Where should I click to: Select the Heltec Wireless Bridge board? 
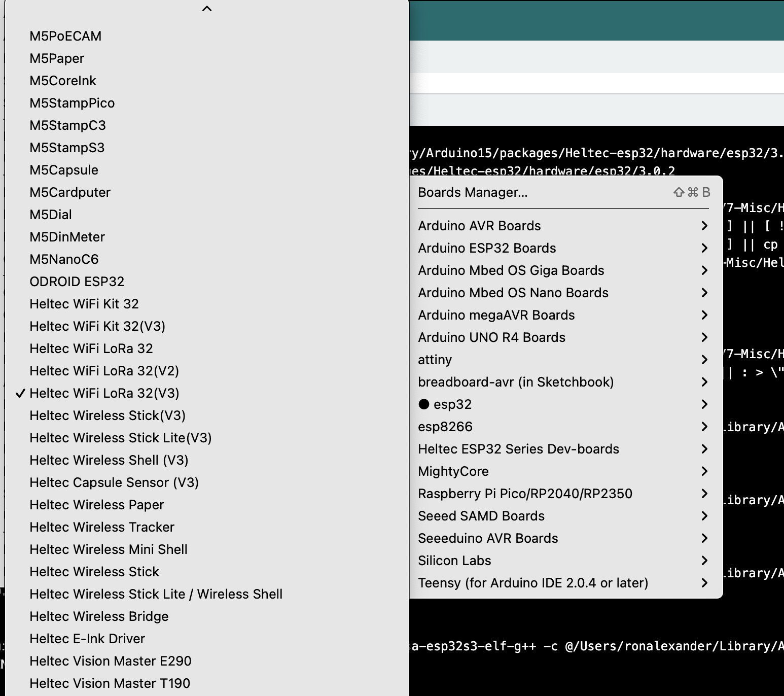pyautogui.click(x=99, y=616)
